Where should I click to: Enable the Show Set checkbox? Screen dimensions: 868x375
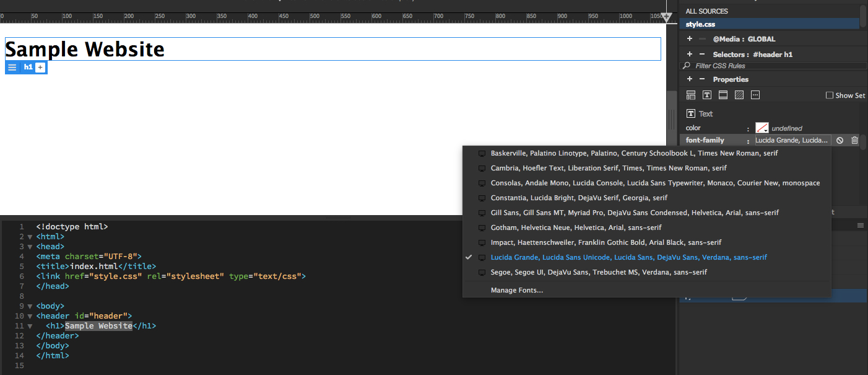click(x=830, y=95)
